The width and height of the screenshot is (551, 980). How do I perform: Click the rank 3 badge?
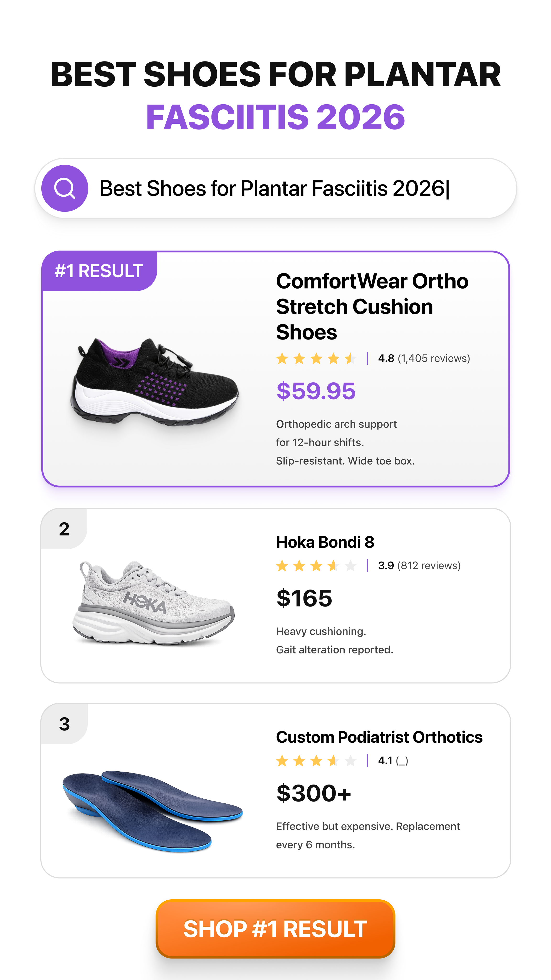[x=64, y=724]
